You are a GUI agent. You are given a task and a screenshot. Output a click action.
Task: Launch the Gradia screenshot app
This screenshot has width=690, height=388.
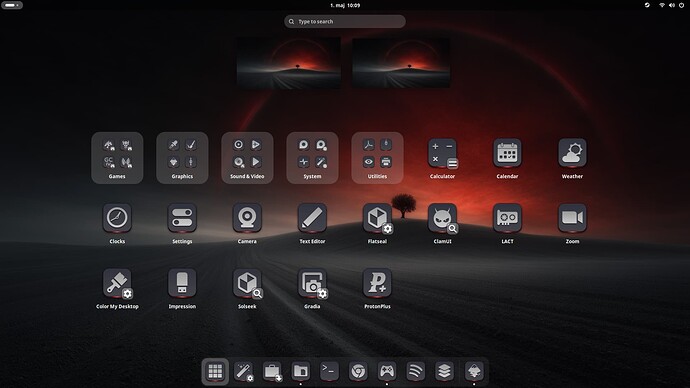313,284
